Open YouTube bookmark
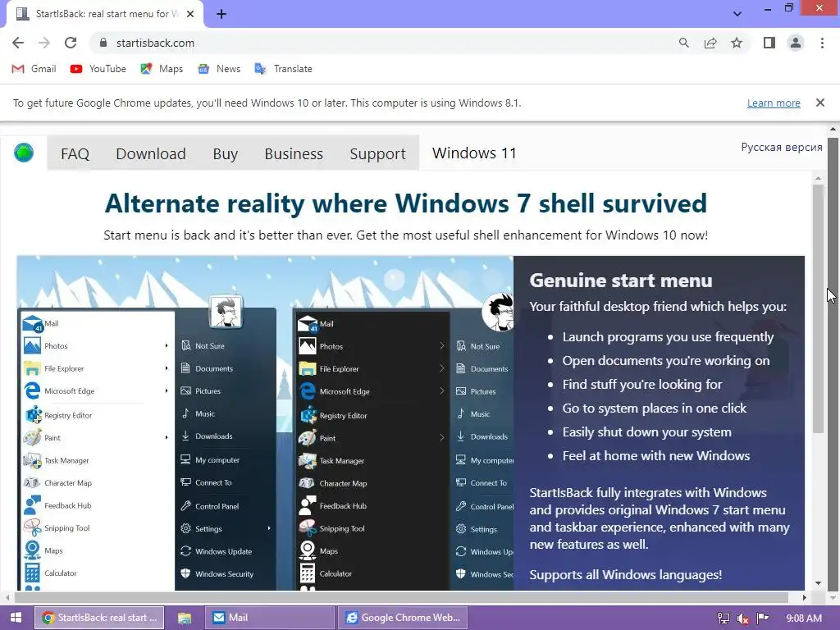Viewport: 840px width, 630px height. tap(98, 69)
